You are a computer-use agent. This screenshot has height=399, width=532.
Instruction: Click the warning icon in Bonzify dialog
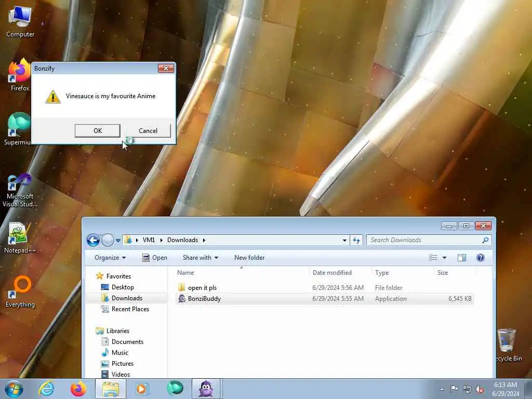pos(53,96)
